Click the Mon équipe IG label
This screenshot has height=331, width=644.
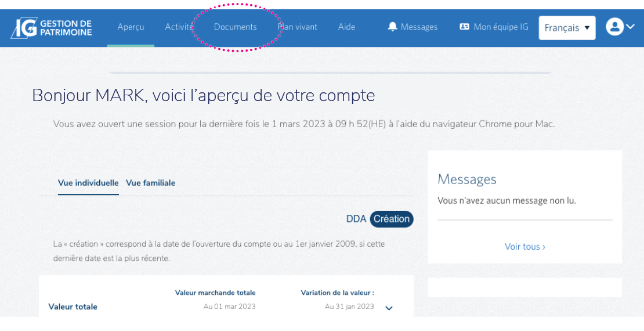click(501, 27)
